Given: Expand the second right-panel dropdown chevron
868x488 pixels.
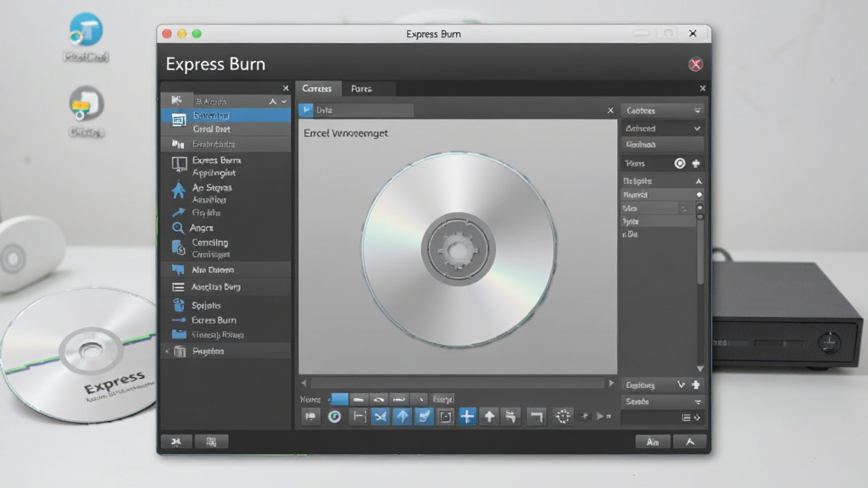Looking at the screenshot, I should (x=697, y=129).
